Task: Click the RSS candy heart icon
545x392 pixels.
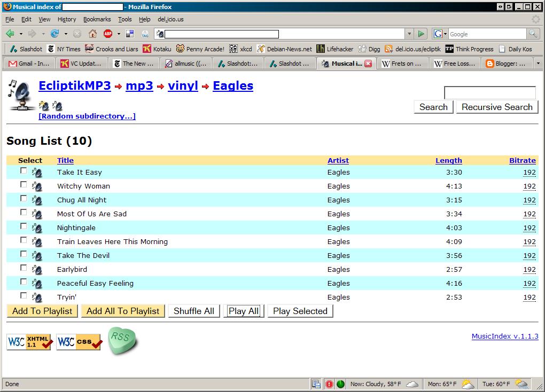Action: [x=122, y=342]
